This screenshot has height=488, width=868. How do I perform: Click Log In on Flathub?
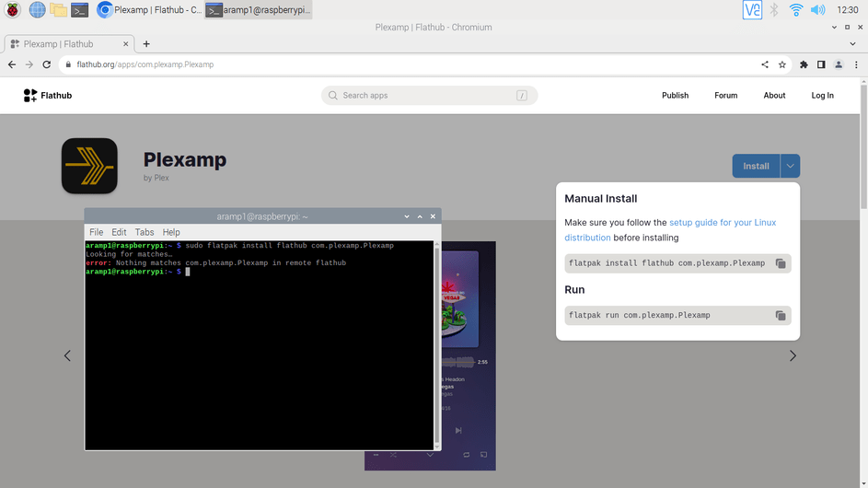(822, 95)
